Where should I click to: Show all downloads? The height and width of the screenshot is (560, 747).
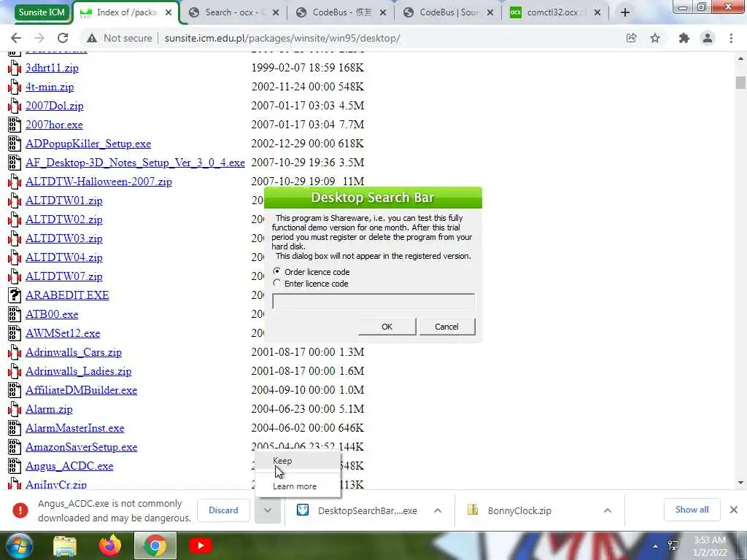[x=692, y=510]
